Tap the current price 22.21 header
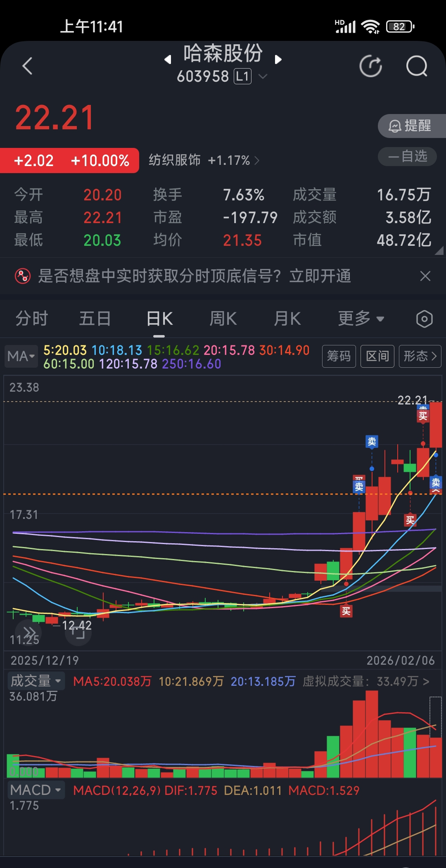 point(55,118)
